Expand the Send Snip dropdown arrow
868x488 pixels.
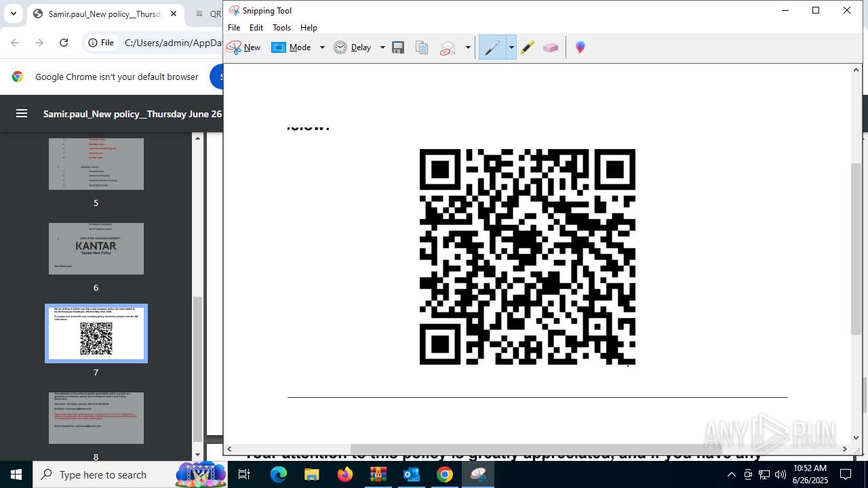click(x=468, y=47)
